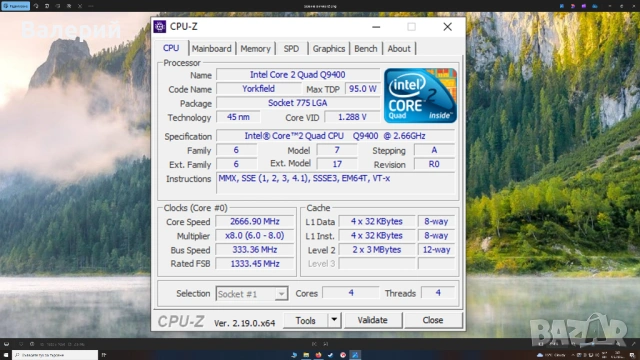
Task: Switch to the Graphics tab
Action: click(329, 49)
